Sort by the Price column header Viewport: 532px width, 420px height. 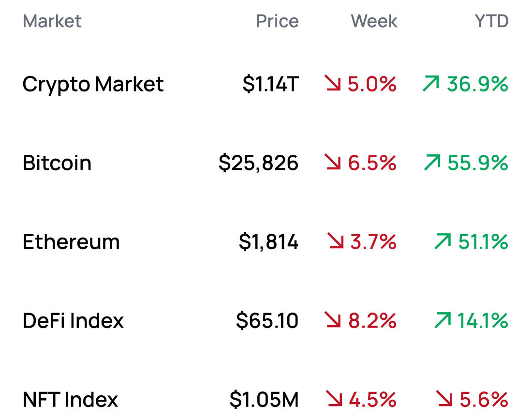pos(277,21)
